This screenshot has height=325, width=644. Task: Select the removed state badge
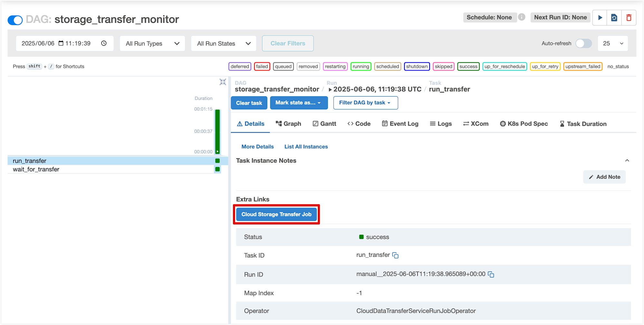pos(308,67)
